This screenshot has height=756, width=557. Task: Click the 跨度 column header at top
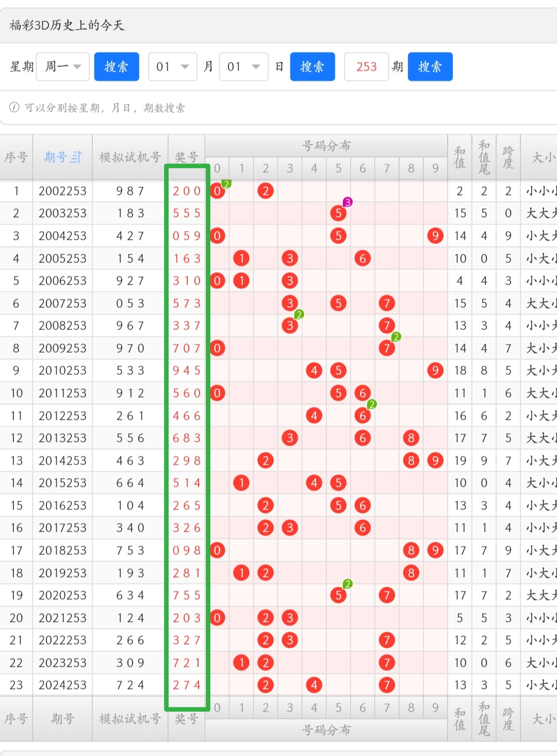[x=508, y=157]
